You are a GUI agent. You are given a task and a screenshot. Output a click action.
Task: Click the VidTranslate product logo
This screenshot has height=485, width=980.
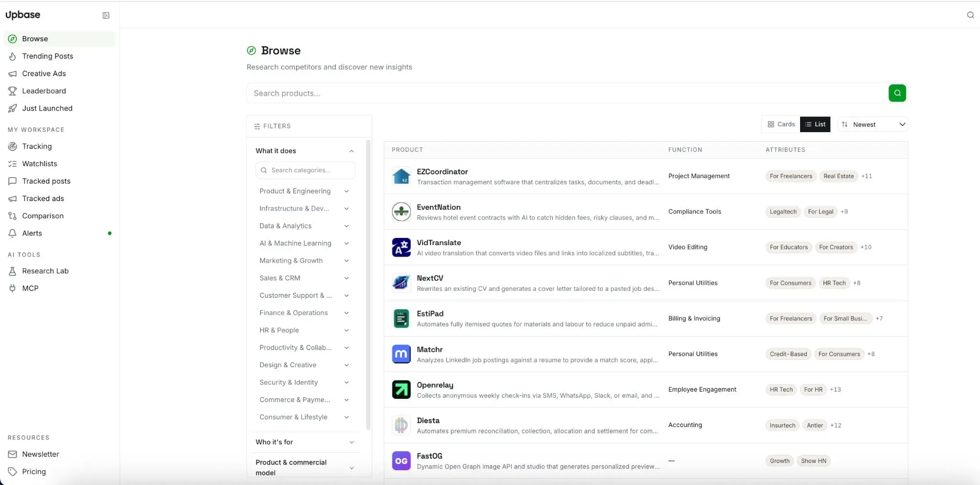[x=401, y=247]
